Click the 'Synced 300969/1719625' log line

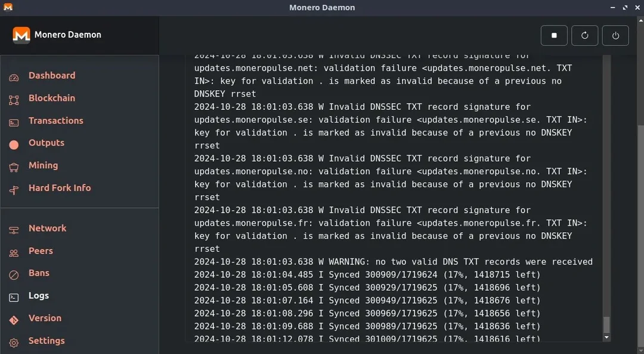[367, 313]
